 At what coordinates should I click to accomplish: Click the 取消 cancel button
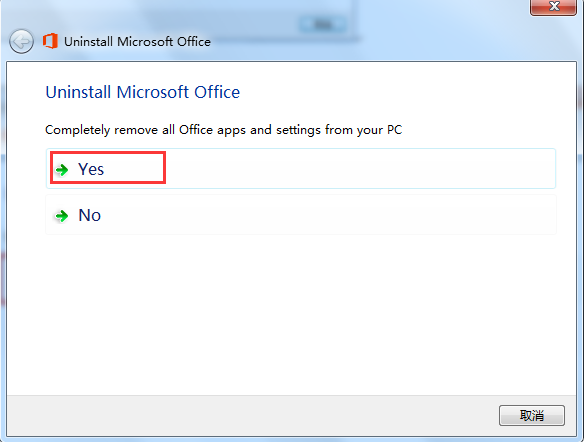[532, 415]
